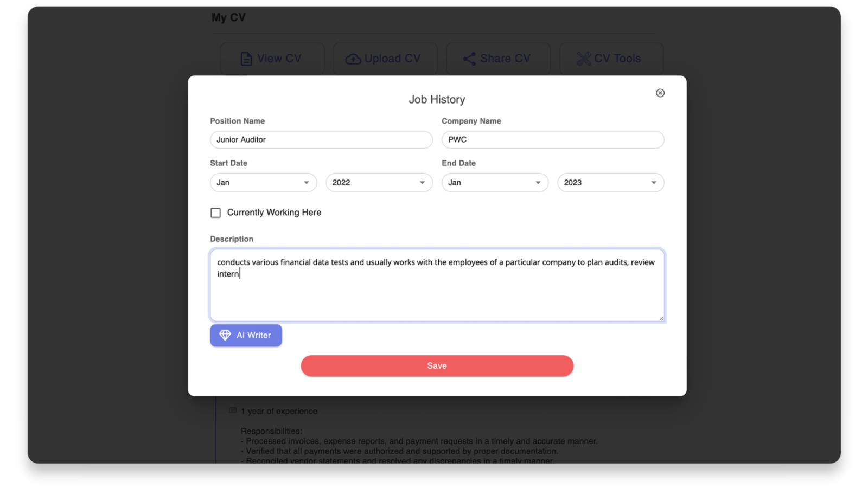Open the end year dropdown showing 2023
Screen dimensions: 868x488
click(610, 182)
